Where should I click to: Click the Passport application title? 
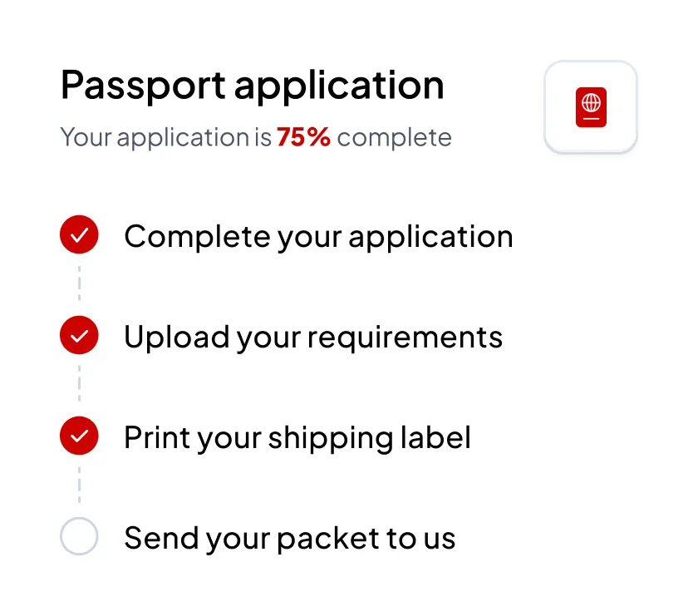click(x=252, y=84)
